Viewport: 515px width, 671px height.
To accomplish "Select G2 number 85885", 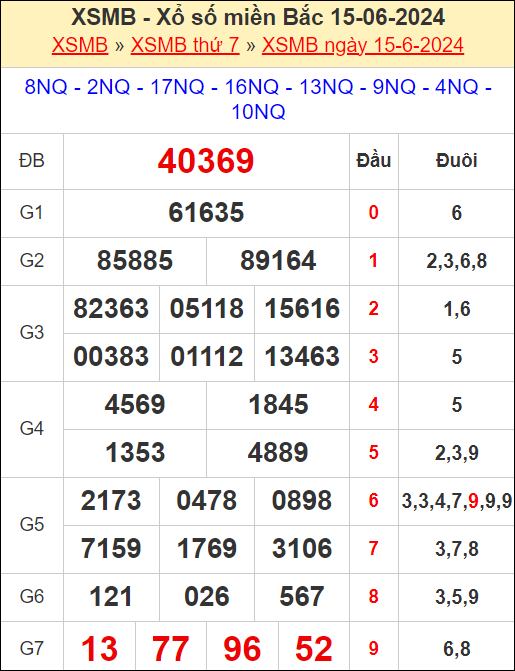I will coord(135,261).
